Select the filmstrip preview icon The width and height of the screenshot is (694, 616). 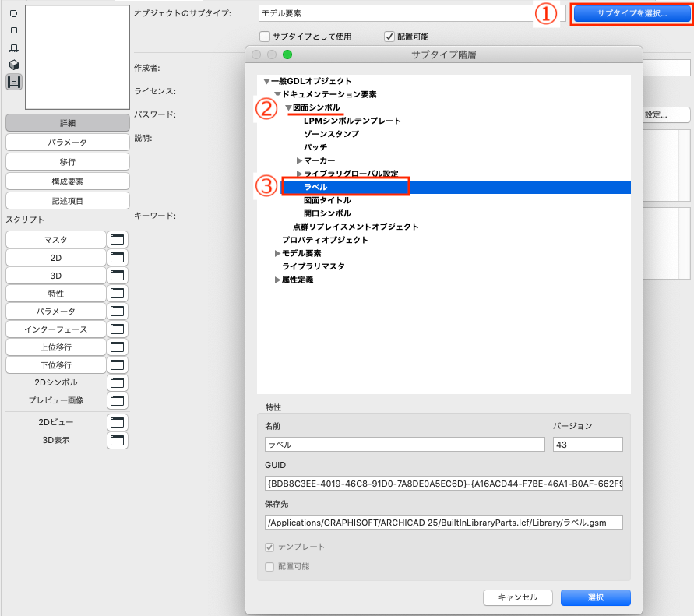click(x=14, y=83)
